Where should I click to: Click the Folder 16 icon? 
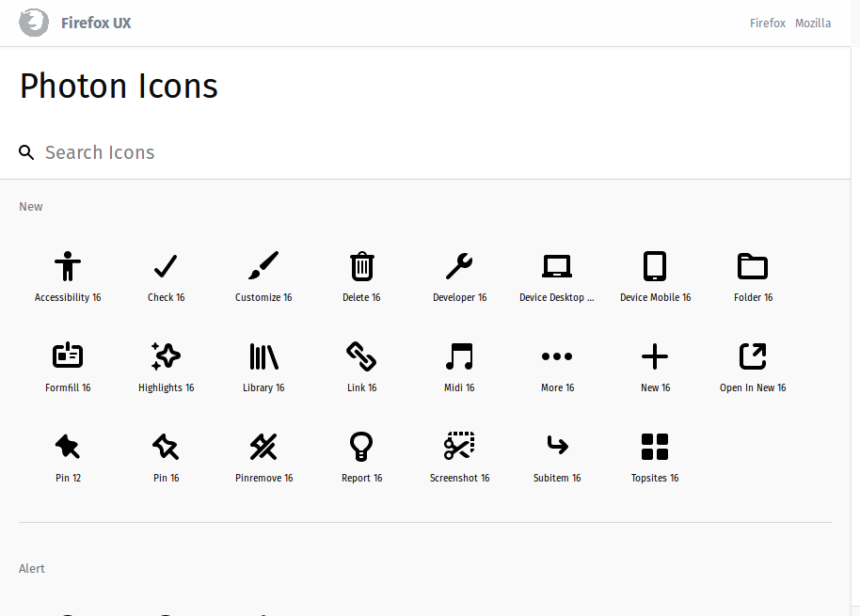click(753, 266)
